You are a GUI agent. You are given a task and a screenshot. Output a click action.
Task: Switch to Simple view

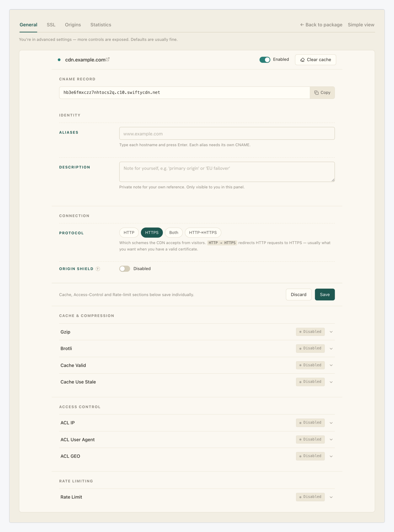(361, 25)
